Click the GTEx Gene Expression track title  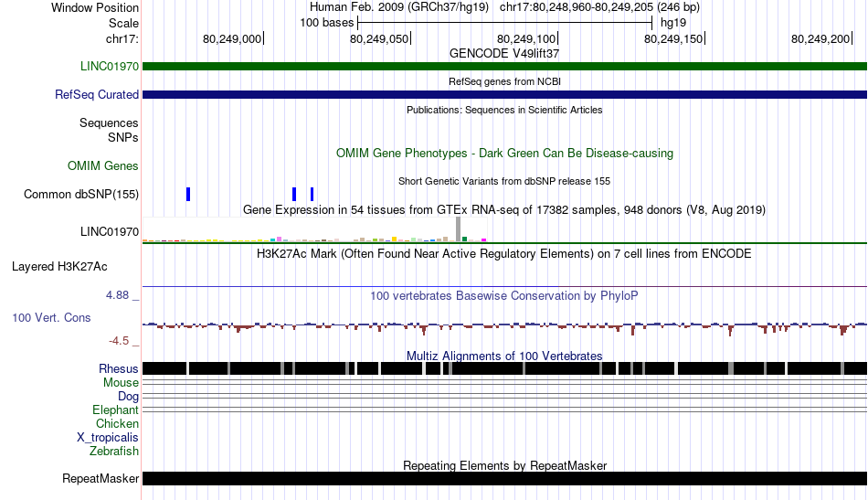[504, 210]
